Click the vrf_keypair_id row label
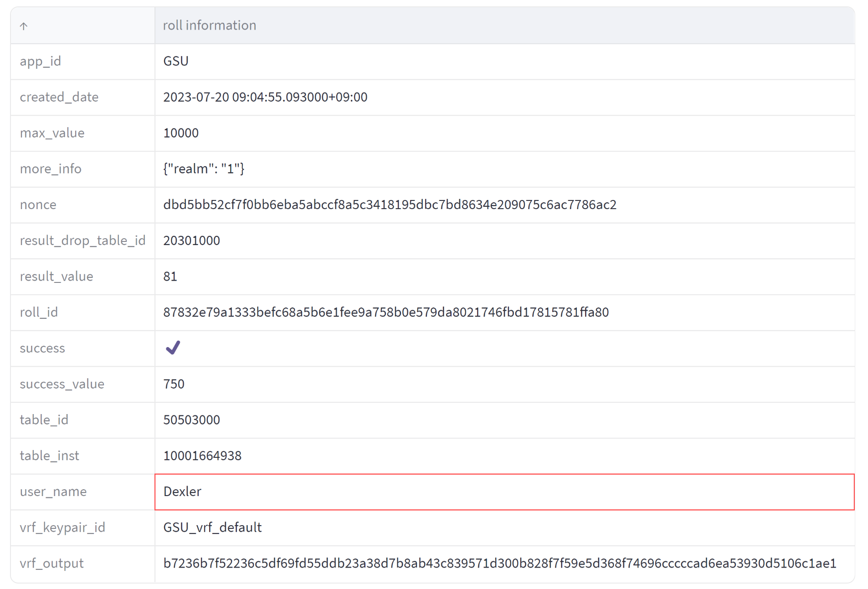Image resolution: width=868 pixels, height=589 pixels. 62,528
